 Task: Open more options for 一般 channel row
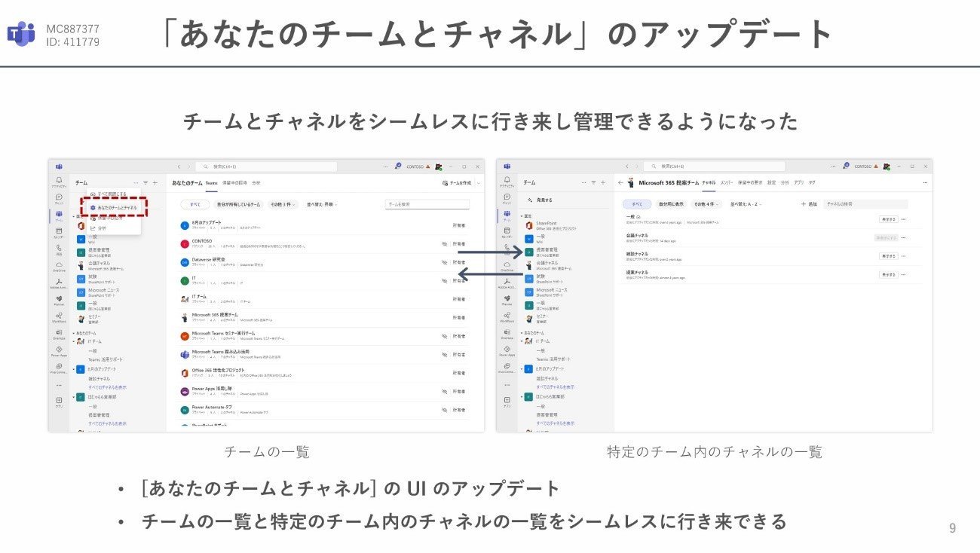(903, 219)
